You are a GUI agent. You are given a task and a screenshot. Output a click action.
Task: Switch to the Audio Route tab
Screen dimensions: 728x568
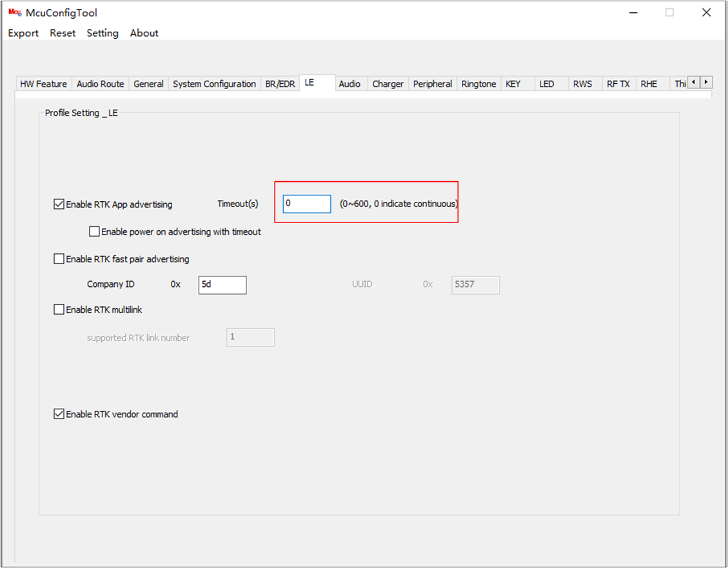(101, 84)
